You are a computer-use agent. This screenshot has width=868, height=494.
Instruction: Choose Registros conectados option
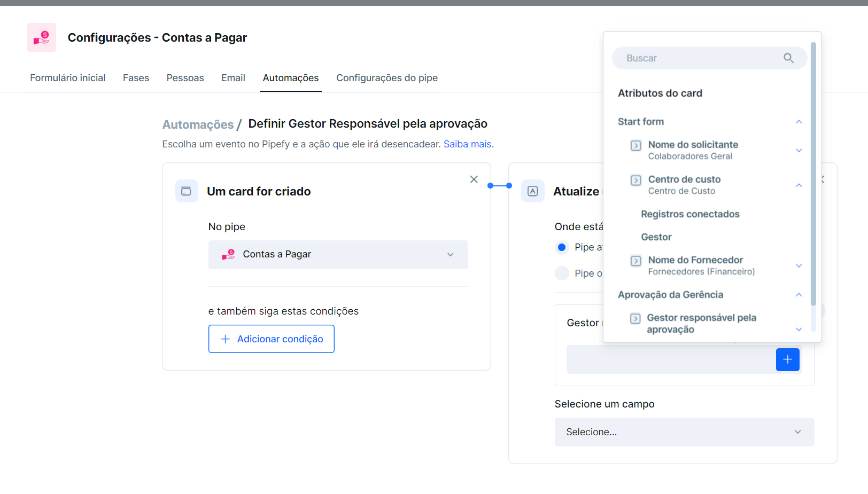[690, 214]
